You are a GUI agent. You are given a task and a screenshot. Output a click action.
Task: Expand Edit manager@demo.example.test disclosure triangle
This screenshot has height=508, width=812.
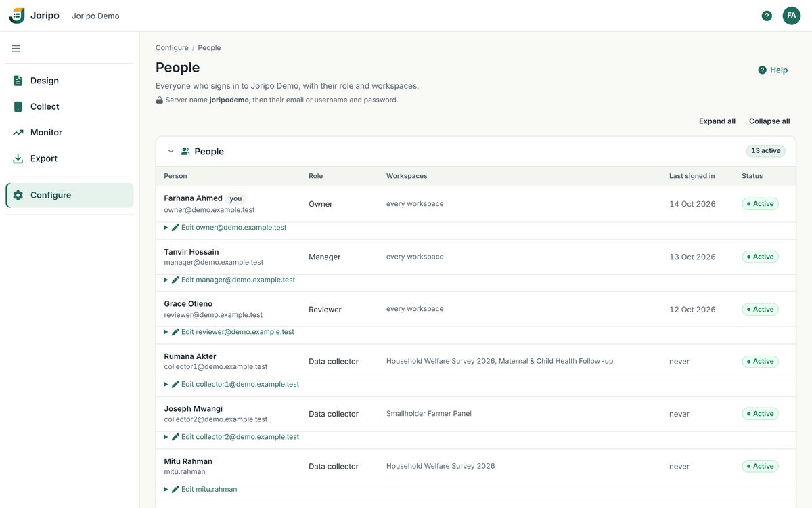166,280
